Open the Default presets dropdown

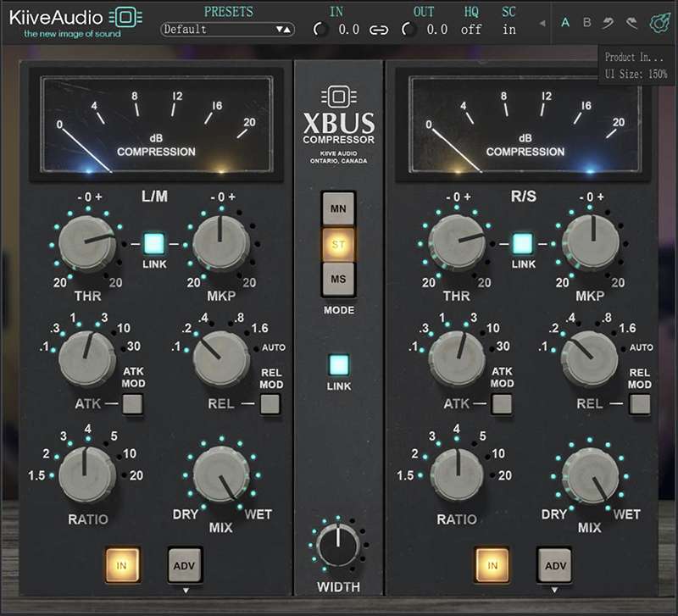[227, 30]
